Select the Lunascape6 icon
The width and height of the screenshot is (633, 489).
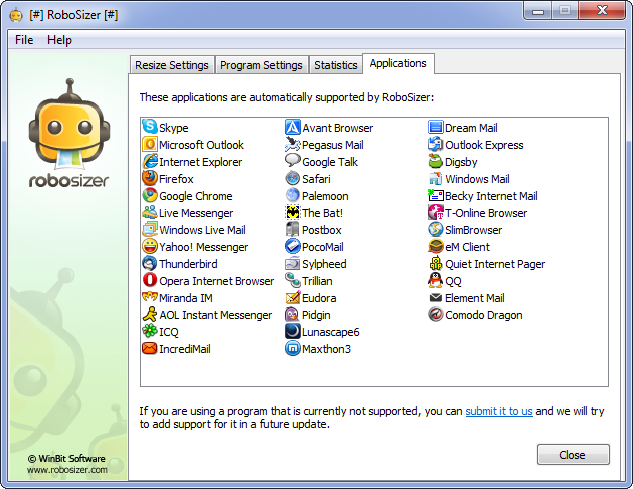(293, 332)
